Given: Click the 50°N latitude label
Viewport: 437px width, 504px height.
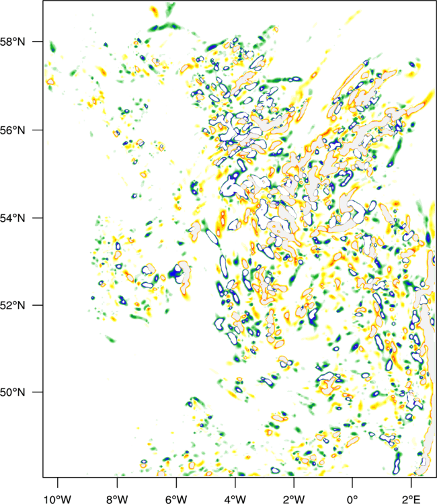Looking at the screenshot, I should (x=13, y=392).
